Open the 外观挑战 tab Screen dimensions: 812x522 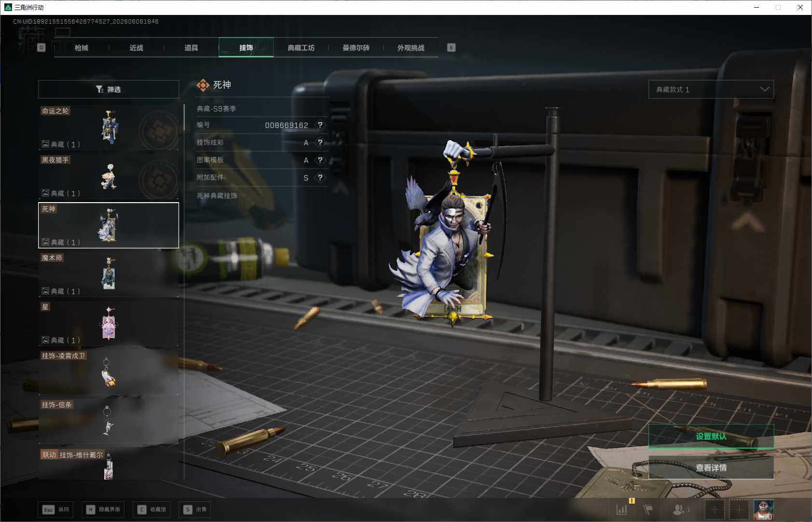tap(411, 48)
